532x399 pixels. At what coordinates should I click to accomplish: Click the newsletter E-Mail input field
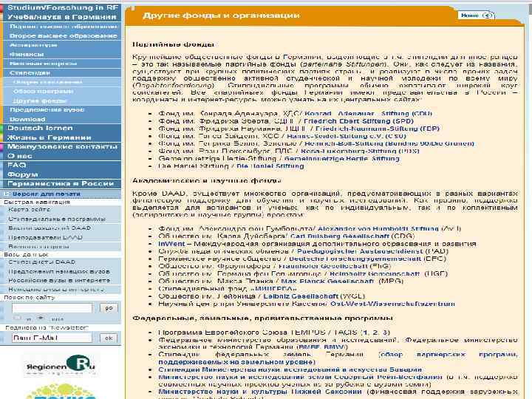tap(52, 338)
